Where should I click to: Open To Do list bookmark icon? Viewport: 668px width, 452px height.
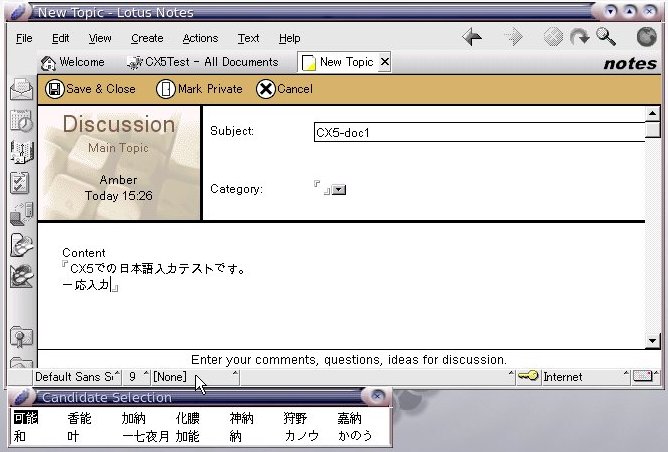pos(20,183)
